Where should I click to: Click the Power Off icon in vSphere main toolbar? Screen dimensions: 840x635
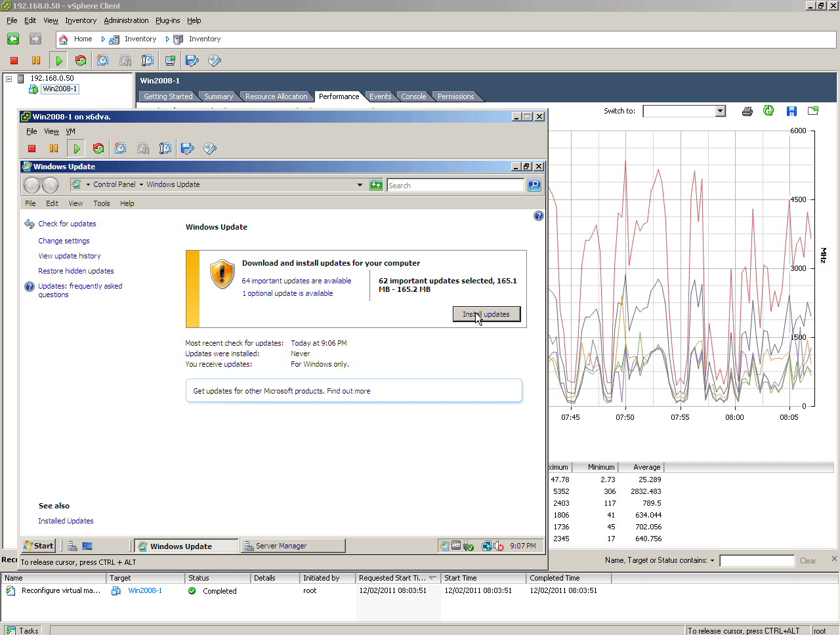click(14, 60)
